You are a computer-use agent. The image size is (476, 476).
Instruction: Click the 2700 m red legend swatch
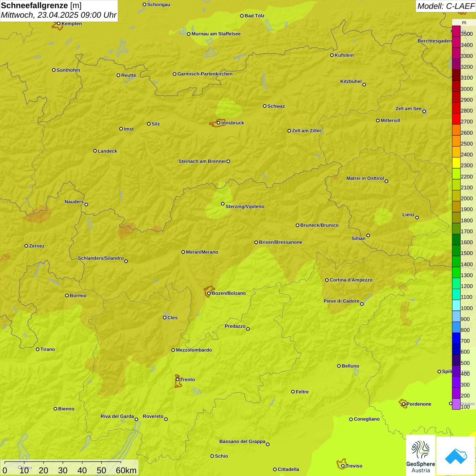pyautogui.click(x=456, y=119)
